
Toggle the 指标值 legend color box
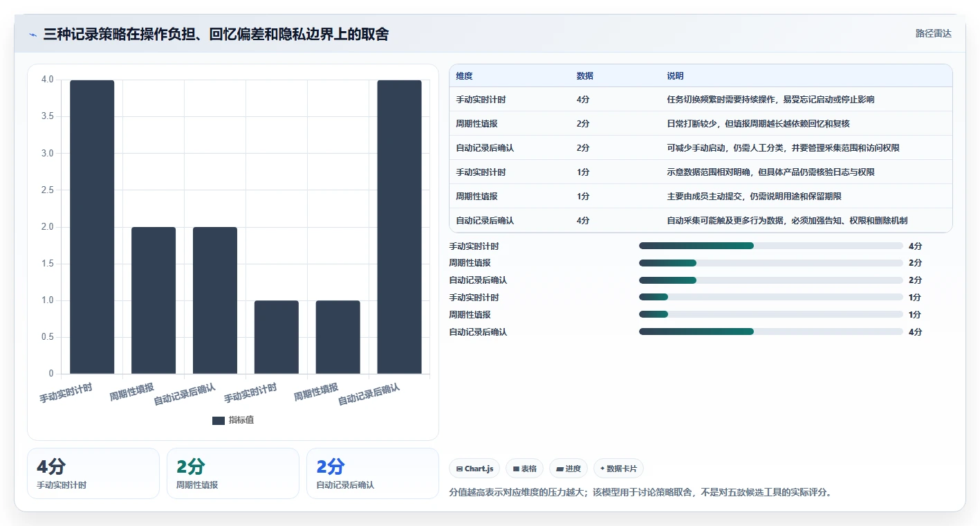point(219,421)
